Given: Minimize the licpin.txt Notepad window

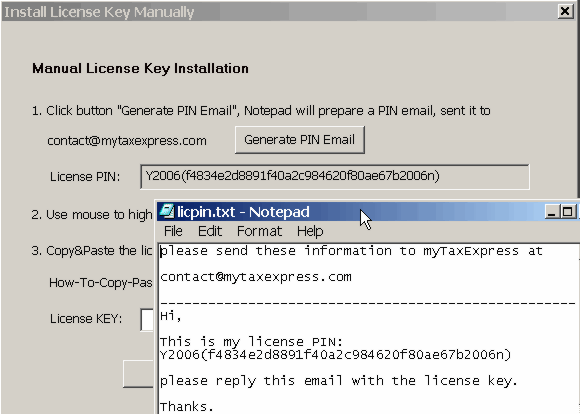Looking at the screenshot, I should coord(551,212).
